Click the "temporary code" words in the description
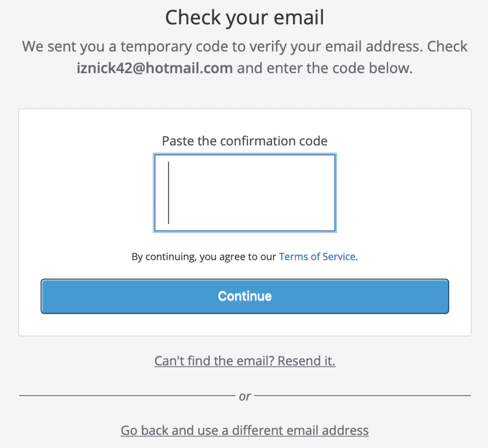This screenshot has height=448, width=488. (x=162, y=47)
